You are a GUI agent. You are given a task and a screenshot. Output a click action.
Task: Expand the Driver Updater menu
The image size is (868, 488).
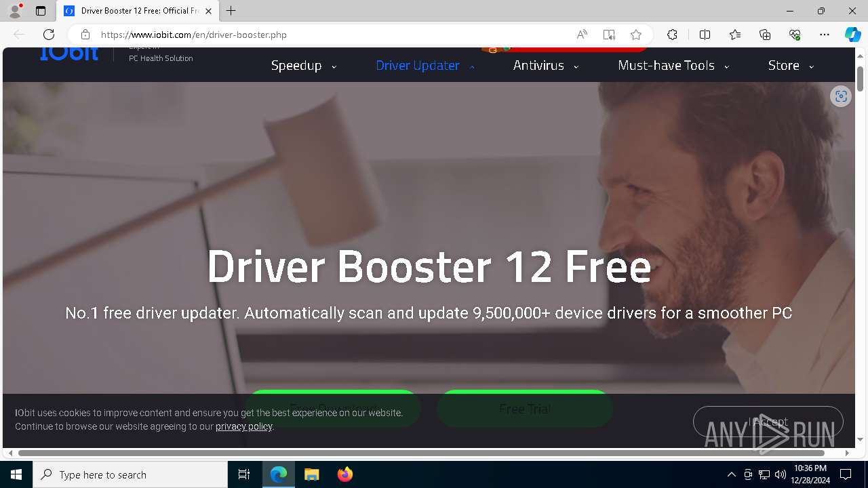pos(425,66)
